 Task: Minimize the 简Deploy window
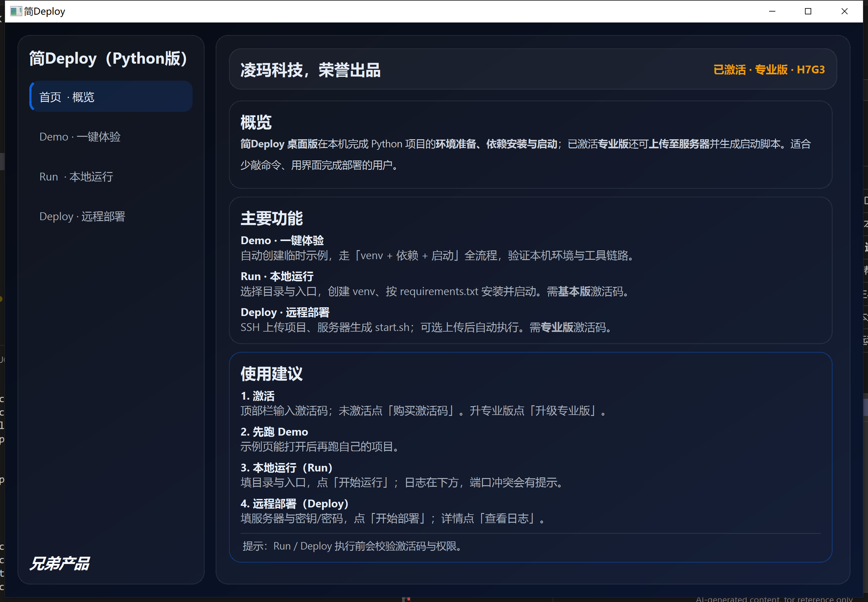772,11
